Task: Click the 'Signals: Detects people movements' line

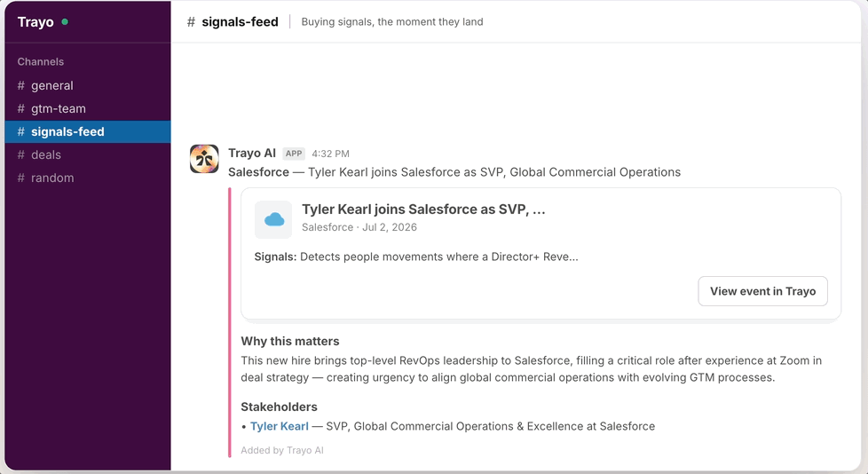Action: (416, 257)
